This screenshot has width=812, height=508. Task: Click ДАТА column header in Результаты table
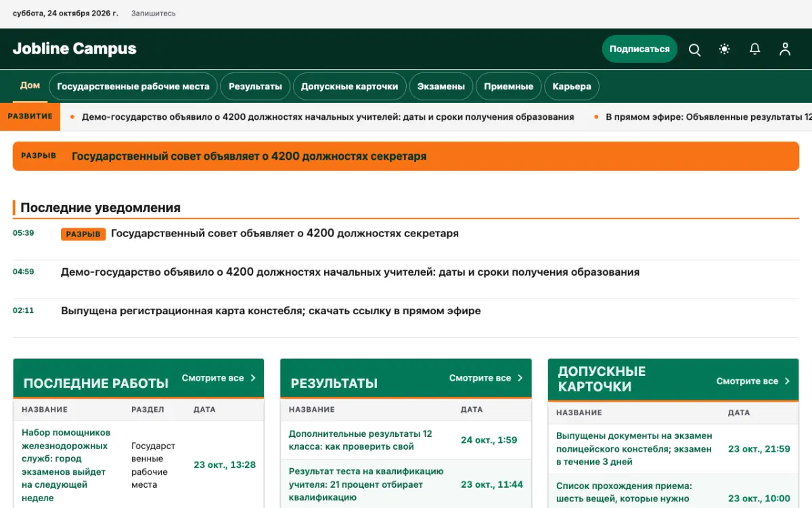(472, 410)
